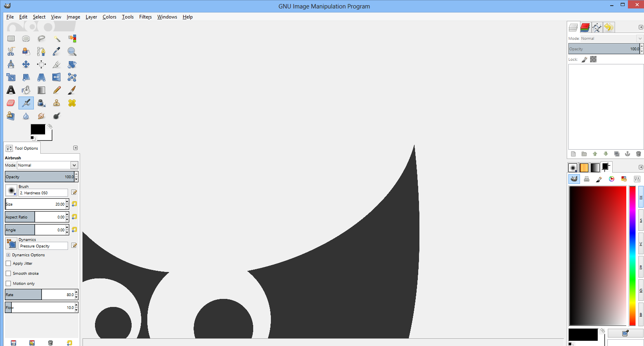
Task: Expand the Dynamics Options section
Action: pyautogui.click(x=8, y=255)
